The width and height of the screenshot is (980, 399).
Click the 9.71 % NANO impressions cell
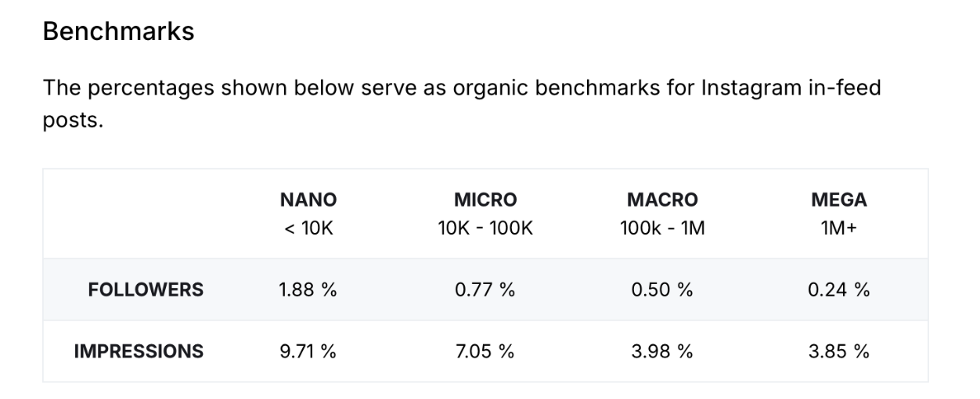[308, 351]
